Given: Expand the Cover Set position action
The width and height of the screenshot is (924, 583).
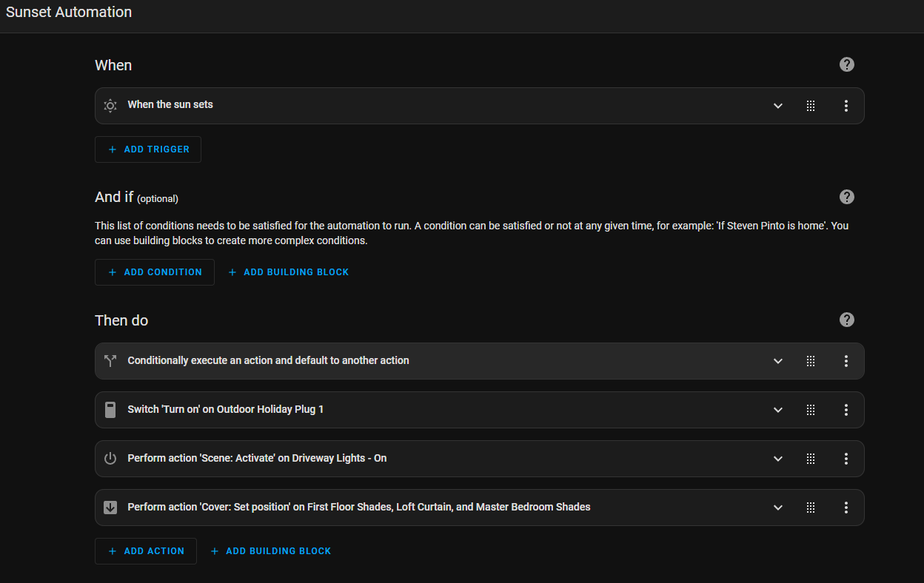Looking at the screenshot, I should click(778, 508).
